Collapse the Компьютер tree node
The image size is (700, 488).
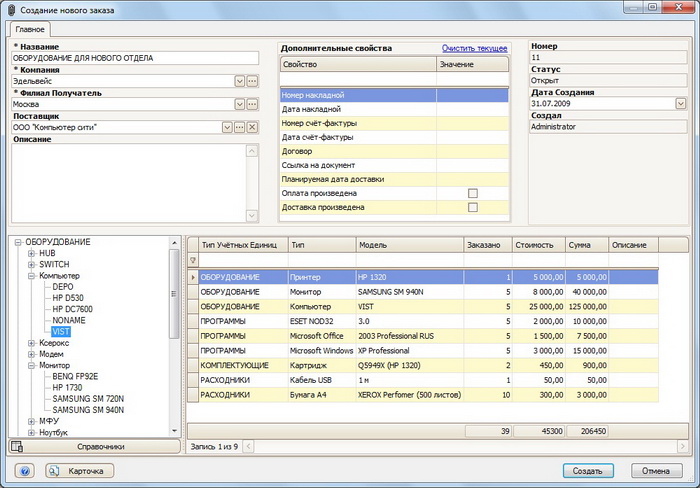coord(31,275)
